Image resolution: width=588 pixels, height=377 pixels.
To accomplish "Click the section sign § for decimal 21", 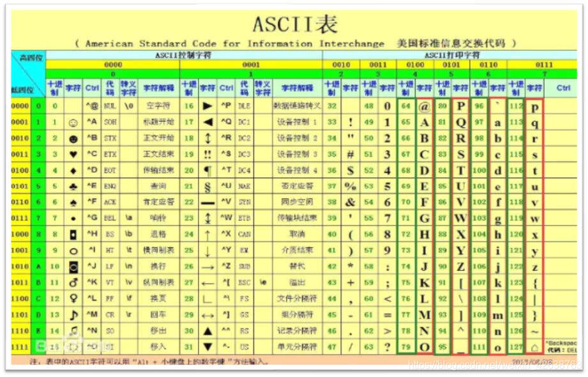I will [x=207, y=187].
